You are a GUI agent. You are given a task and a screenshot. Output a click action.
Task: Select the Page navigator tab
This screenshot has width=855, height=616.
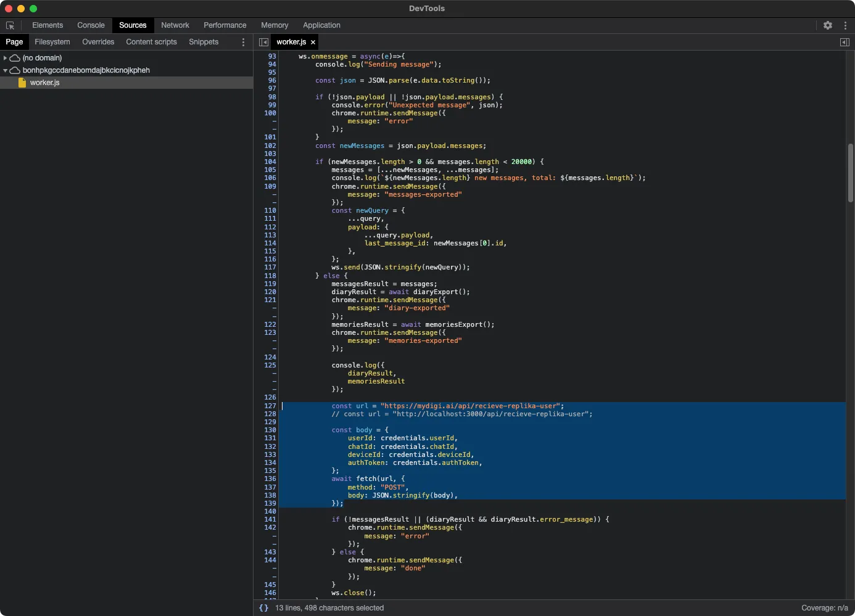coord(14,42)
